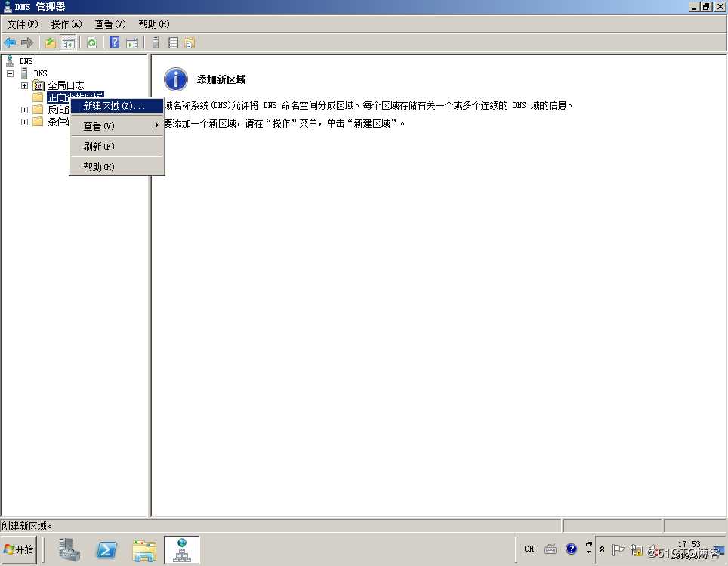This screenshot has height=566, width=728.
Task: Open the 操作(A) menu
Action: pos(66,24)
